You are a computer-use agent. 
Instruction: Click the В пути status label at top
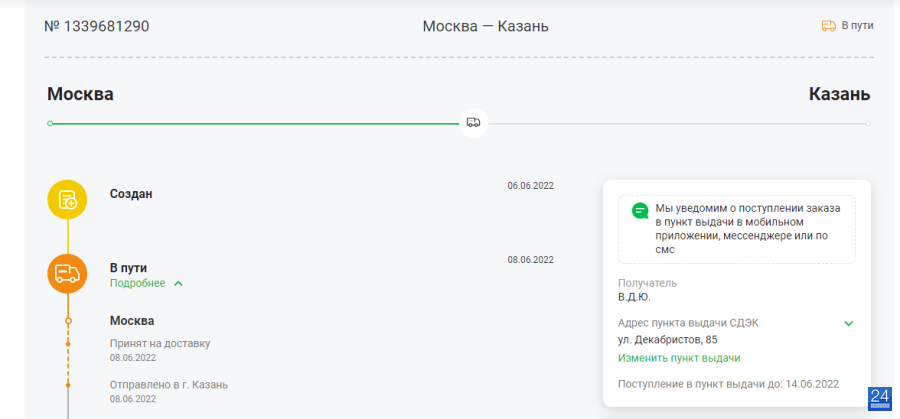pyautogui.click(x=858, y=26)
